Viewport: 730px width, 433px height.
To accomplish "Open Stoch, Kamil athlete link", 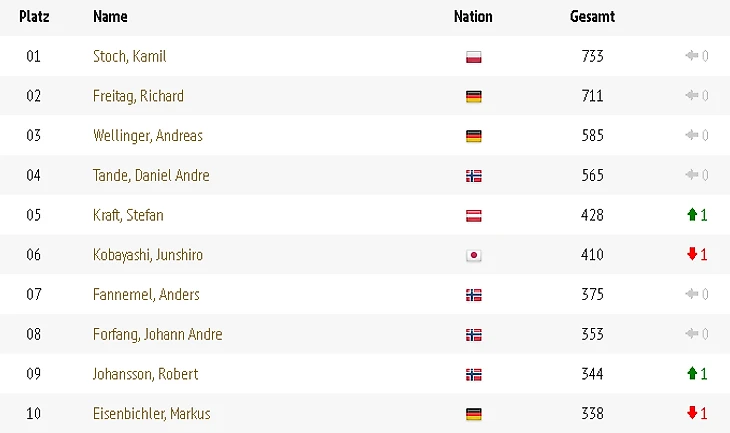I will [129, 56].
